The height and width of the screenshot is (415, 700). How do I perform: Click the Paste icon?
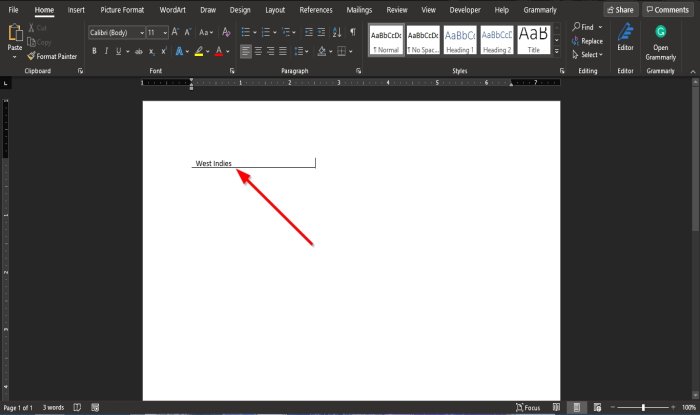(x=15, y=38)
